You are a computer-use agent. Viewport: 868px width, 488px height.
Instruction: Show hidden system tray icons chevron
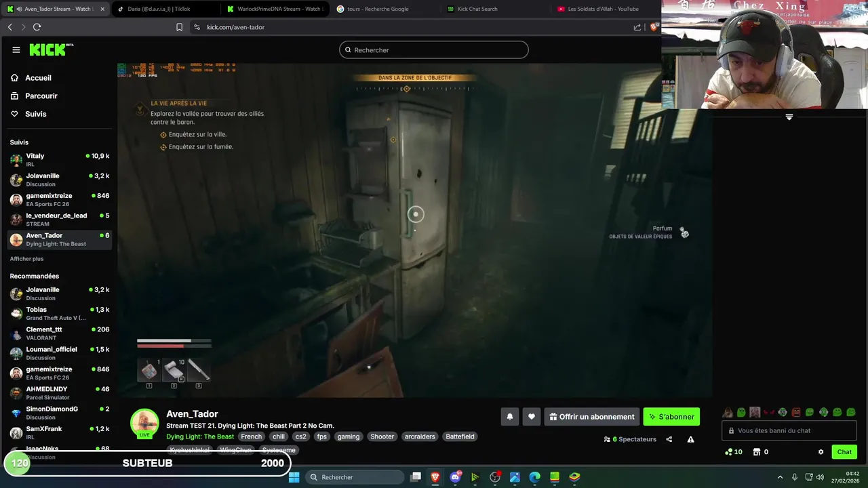point(780,477)
